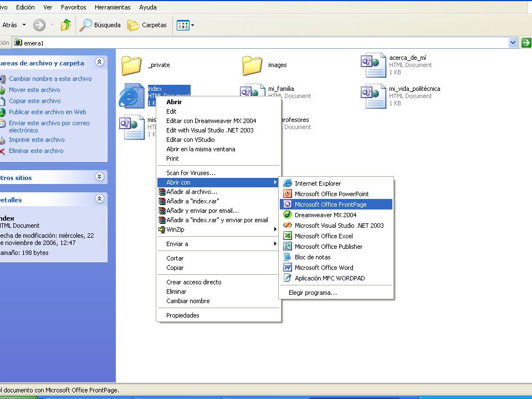The width and height of the screenshot is (532, 399).
Task: Click the Excel icon in Abrir con submenu
Action: pyautogui.click(x=288, y=236)
